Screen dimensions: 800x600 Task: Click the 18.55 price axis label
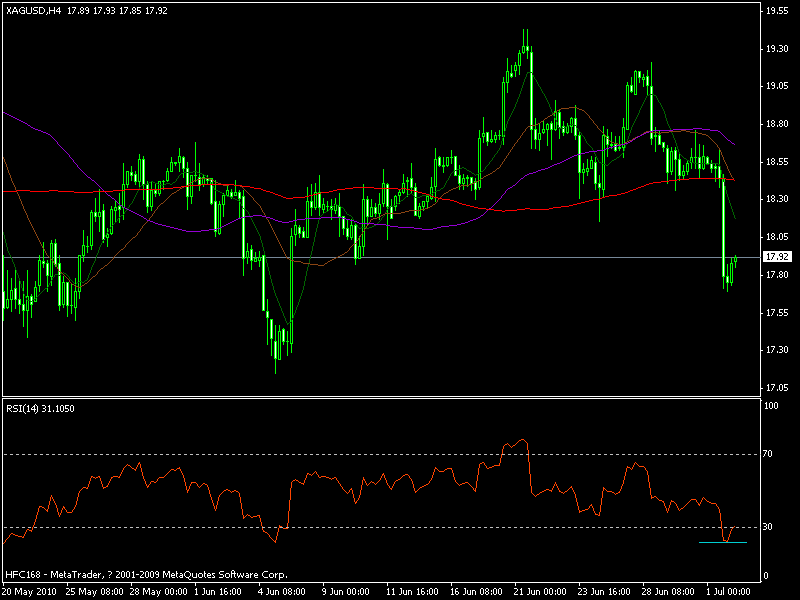pyautogui.click(x=777, y=162)
